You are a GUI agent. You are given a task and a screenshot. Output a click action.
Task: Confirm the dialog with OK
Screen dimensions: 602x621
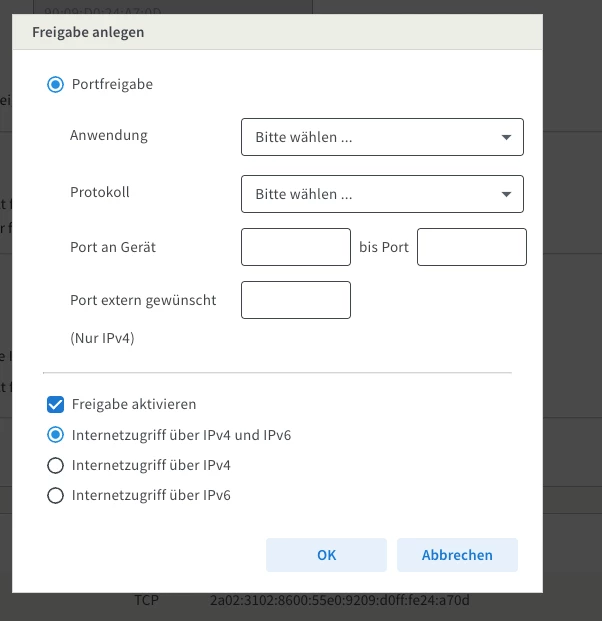tap(326, 555)
